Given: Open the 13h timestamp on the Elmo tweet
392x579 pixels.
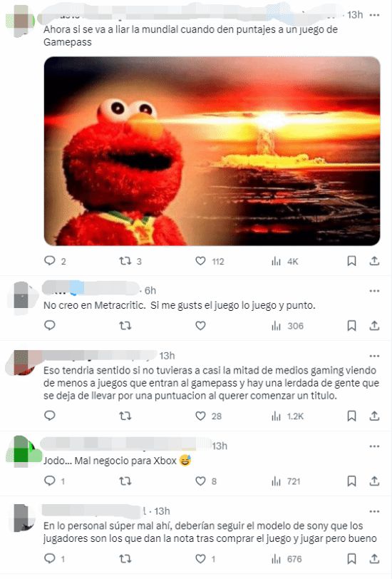Looking at the screenshot, I should pyautogui.click(x=355, y=15).
